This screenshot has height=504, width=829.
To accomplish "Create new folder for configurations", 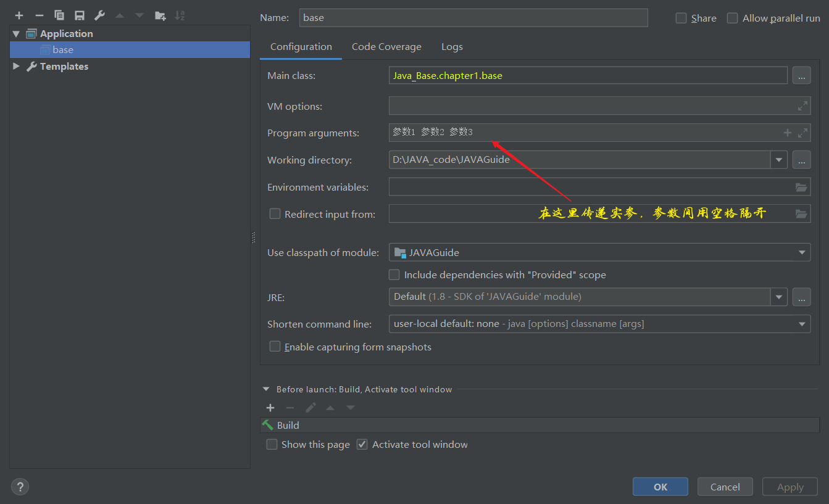I will (x=160, y=15).
